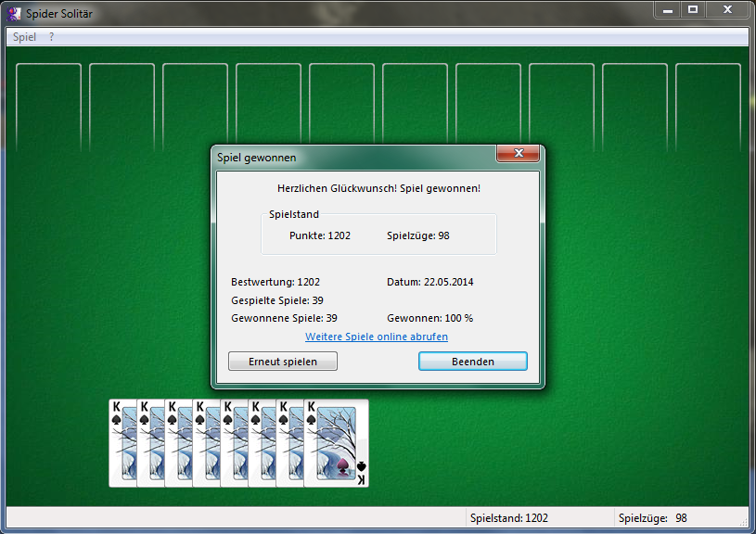The height and width of the screenshot is (534, 756).
Task: Click the third empty column slot from left
Action: [195, 107]
